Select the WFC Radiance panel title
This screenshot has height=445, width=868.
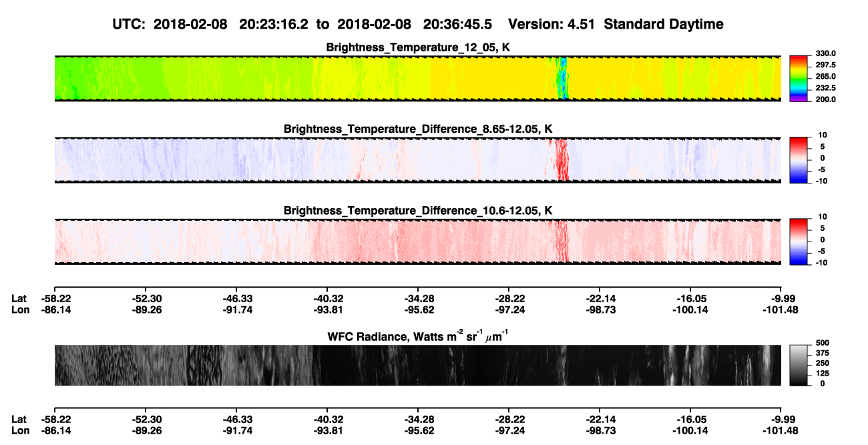(x=419, y=336)
